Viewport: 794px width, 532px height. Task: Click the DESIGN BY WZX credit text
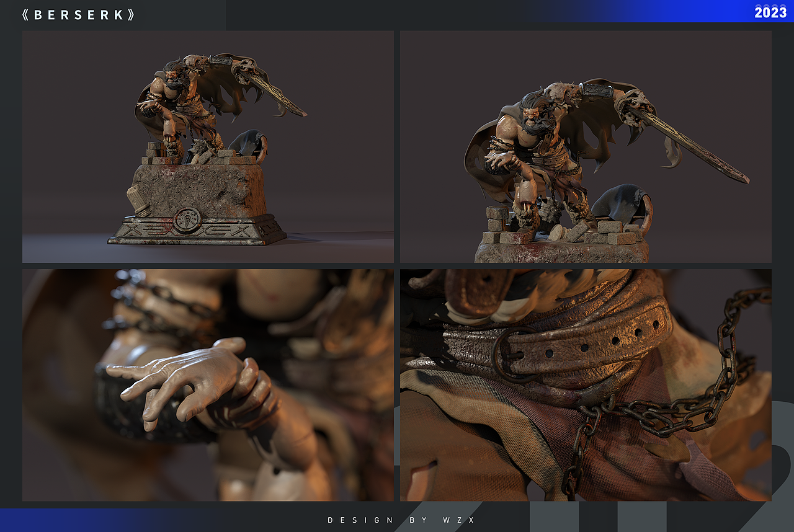(401, 520)
